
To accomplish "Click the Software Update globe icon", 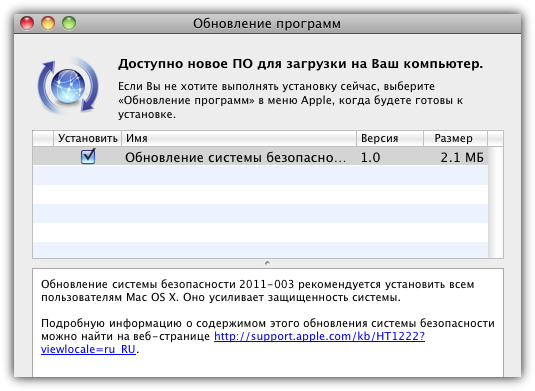I will click(68, 85).
